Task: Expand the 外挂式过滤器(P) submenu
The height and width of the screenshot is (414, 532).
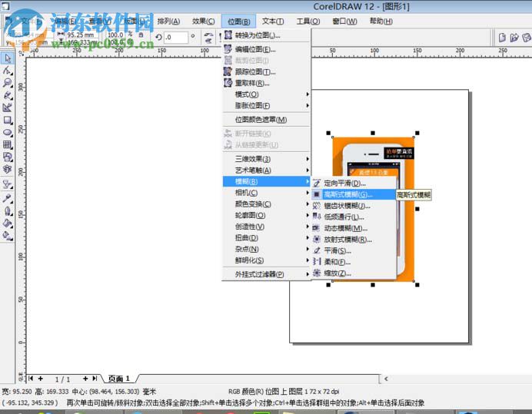Action: (266, 274)
